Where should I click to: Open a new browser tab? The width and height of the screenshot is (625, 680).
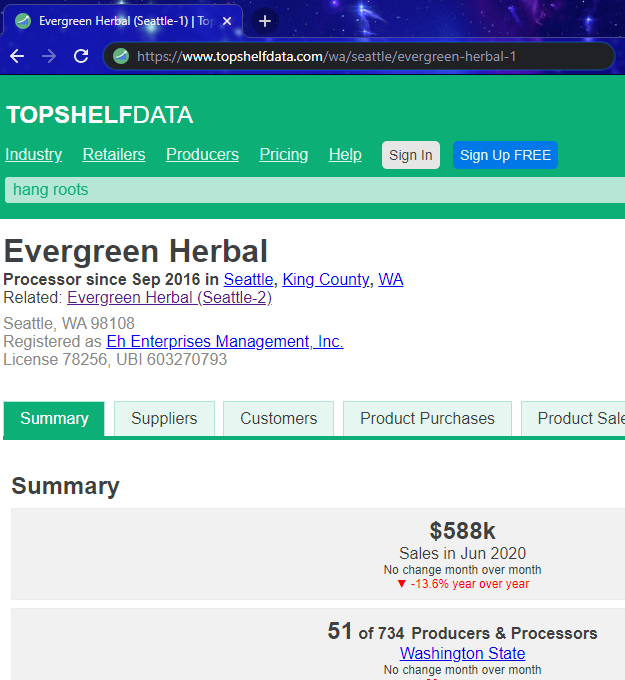coord(265,21)
